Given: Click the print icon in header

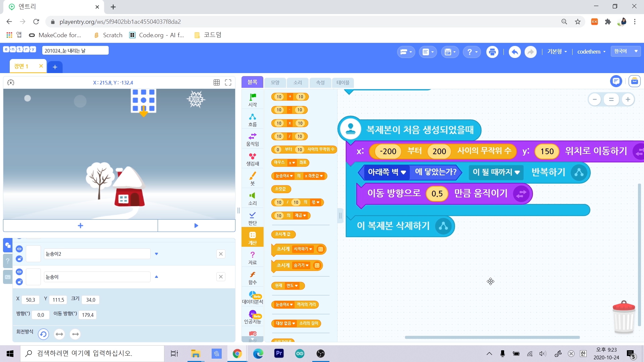Looking at the screenshot, I should [x=492, y=52].
